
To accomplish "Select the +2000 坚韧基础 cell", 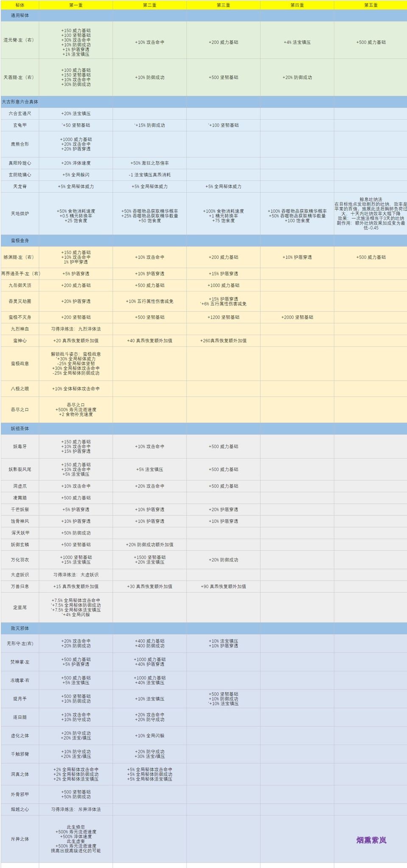I will point(297,317).
